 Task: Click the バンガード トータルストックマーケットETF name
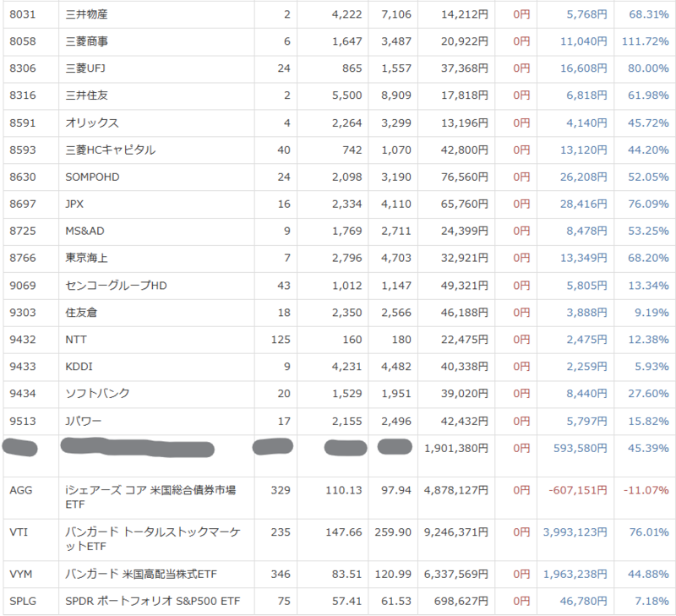153,539
